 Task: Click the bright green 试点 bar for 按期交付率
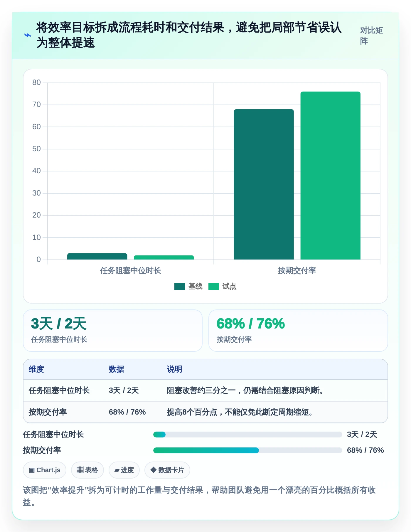tap(330, 176)
